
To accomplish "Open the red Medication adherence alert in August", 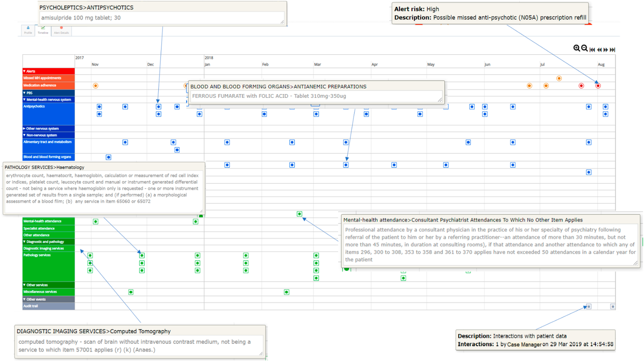I will click(598, 86).
